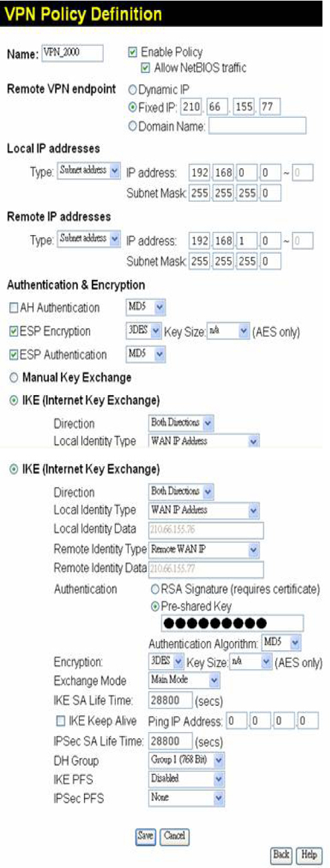This screenshot has height=868, width=330.
Task: Expand the DH Group dropdown
Action: click(186, 761)
